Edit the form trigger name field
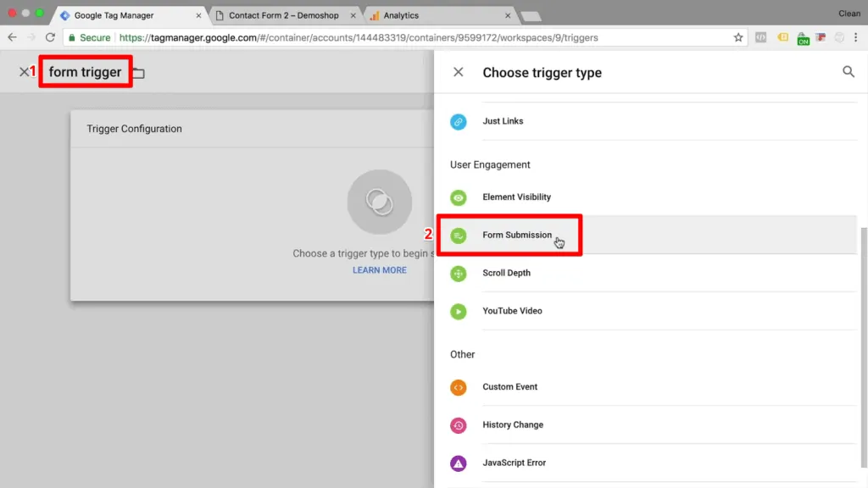The width and height of the screenshot is (868, 488). click(x=85, y=72)
